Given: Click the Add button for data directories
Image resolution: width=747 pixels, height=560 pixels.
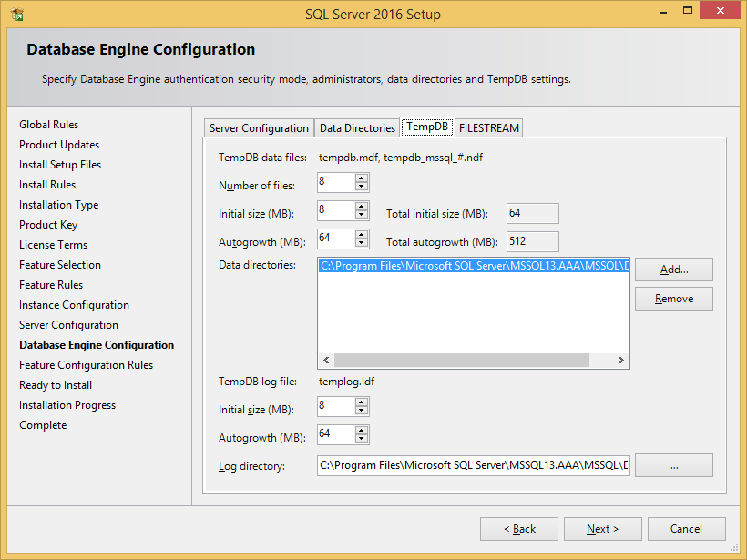Looking at the screenshot, I should [673, 270].
